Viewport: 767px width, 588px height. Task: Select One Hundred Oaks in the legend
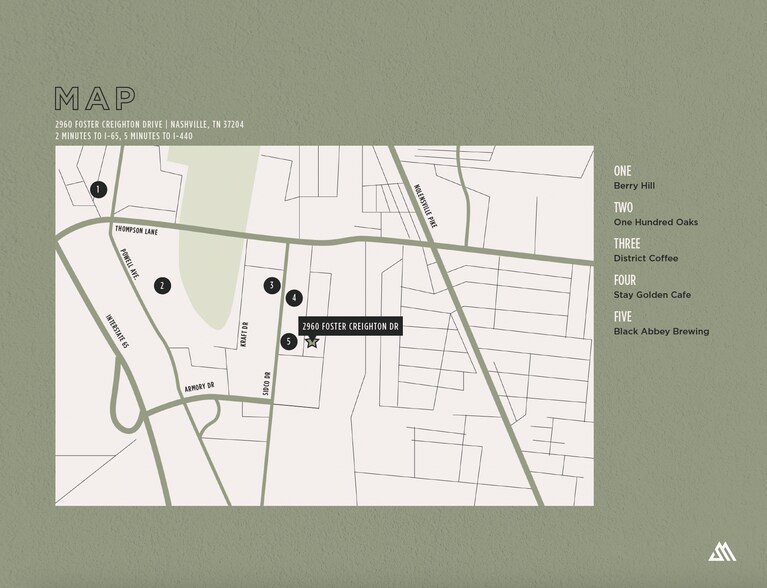(655, 222)
